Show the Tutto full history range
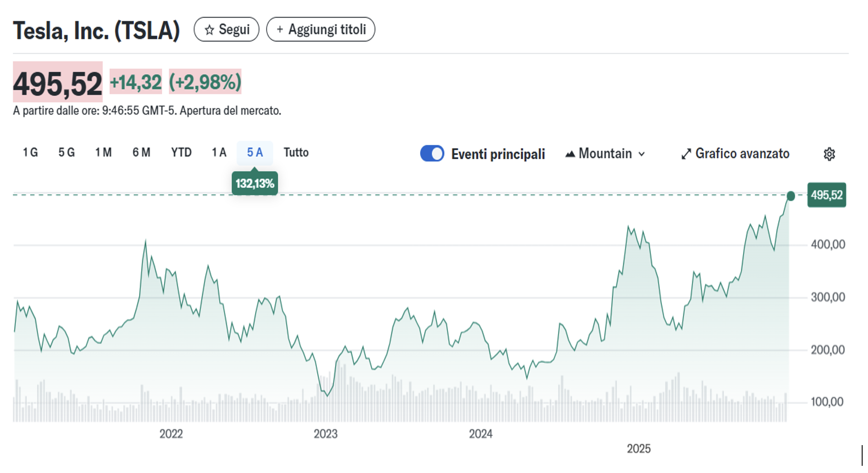This screenshot has height=473, width=868. (x=296, y=153)
